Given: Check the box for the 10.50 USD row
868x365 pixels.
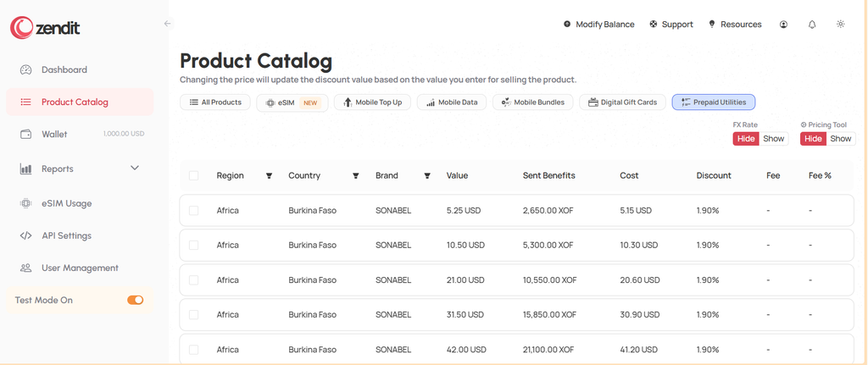Looking at the screenshot, I should point(193,245).
